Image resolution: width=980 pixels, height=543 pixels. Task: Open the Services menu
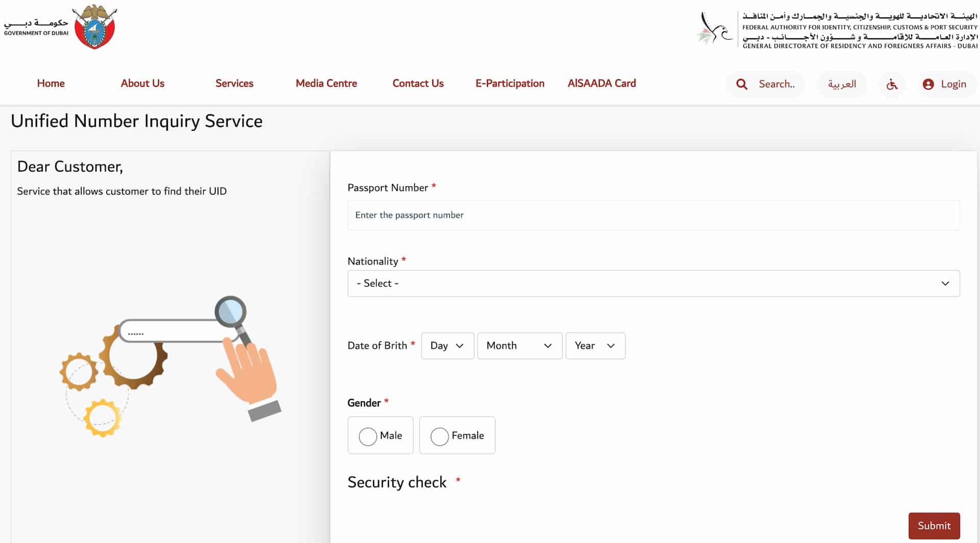pyautogui.click(x=234, y=83)
